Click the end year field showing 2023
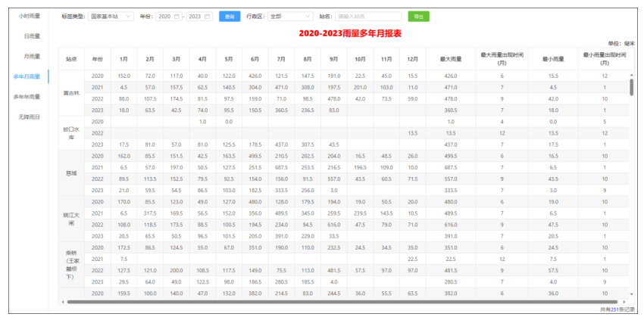644x320 pixels. pos(199,17)
